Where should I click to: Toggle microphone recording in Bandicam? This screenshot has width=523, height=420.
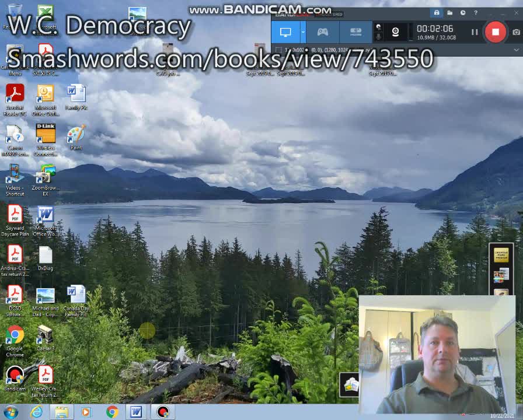(x=379, y=36)
